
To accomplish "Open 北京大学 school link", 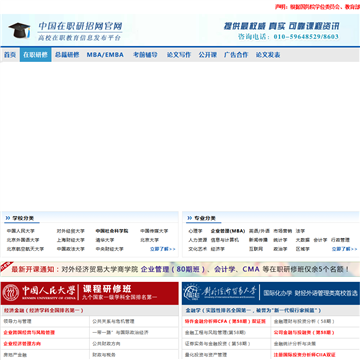I will click(x=149, y=240).
